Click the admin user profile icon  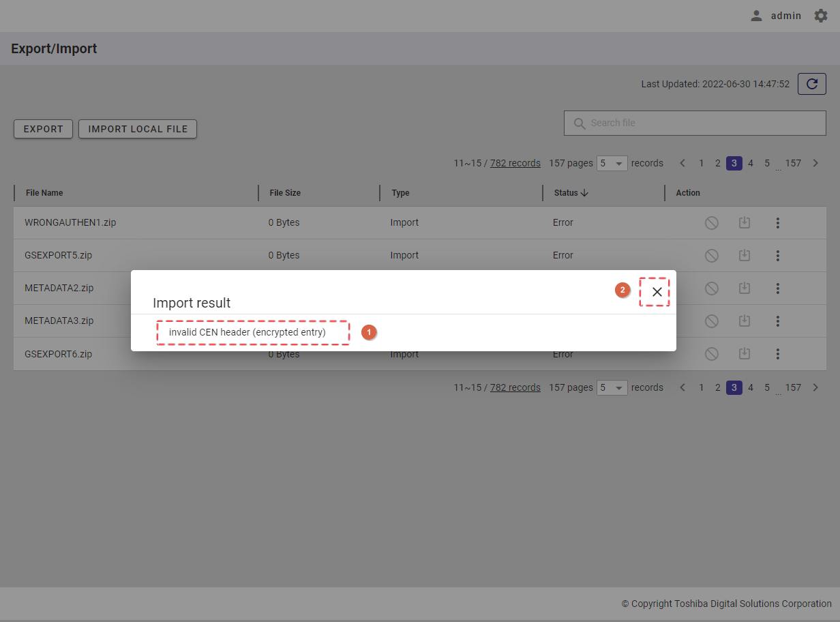point(756,16)
